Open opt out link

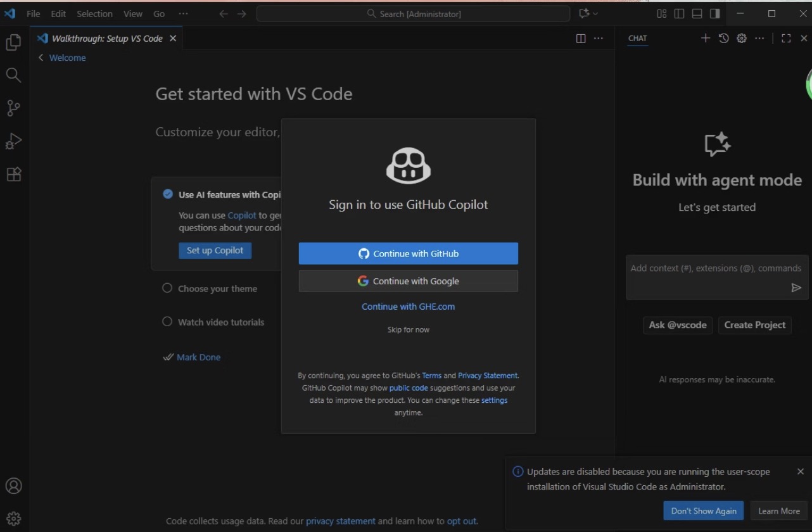point(461,521)
